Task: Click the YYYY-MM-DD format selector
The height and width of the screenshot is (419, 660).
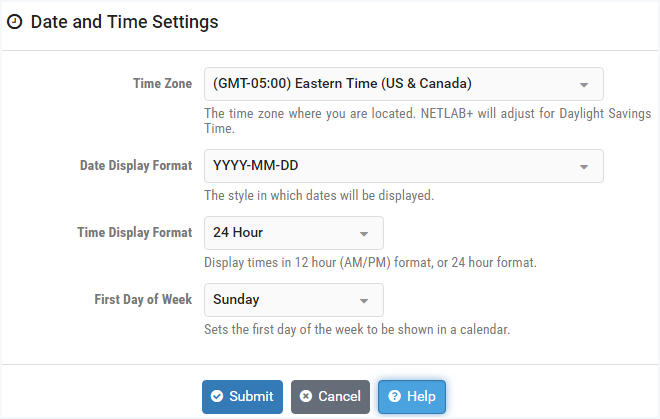Action: point(404,166)
